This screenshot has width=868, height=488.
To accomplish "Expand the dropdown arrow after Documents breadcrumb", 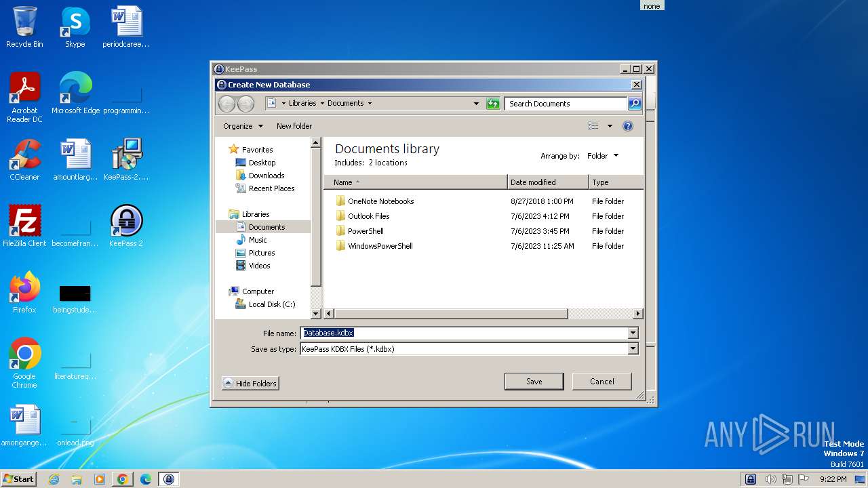I will [x=370, y=104].
